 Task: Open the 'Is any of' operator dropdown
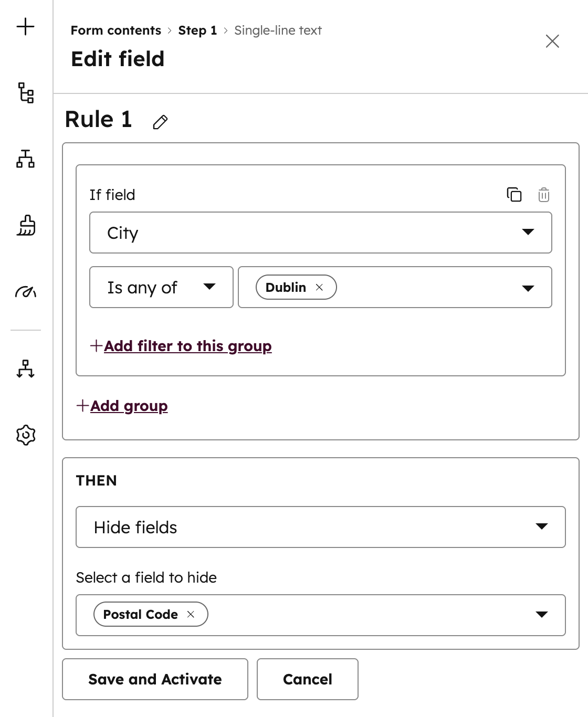(x=209, y=287)
